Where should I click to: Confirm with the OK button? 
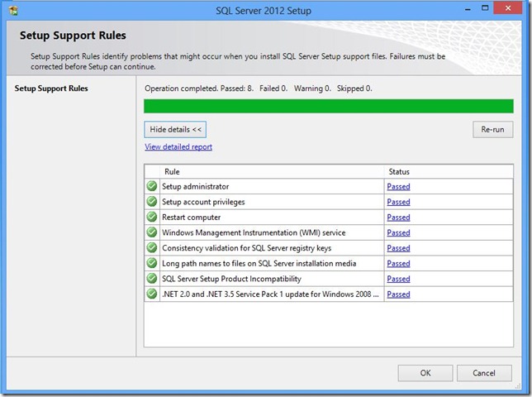pos(425,373)
